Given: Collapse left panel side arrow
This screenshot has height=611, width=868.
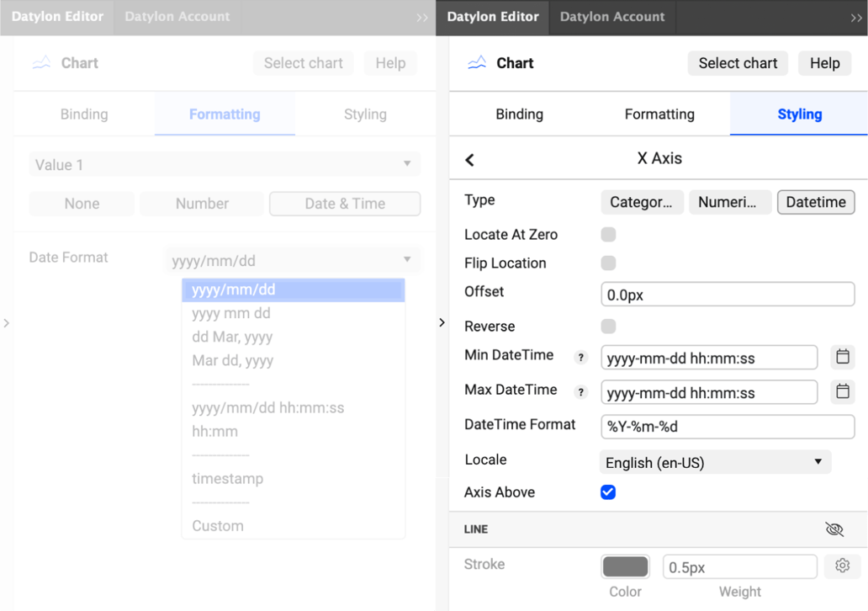Looking at the screenshot, I should (x=7, y=323).
